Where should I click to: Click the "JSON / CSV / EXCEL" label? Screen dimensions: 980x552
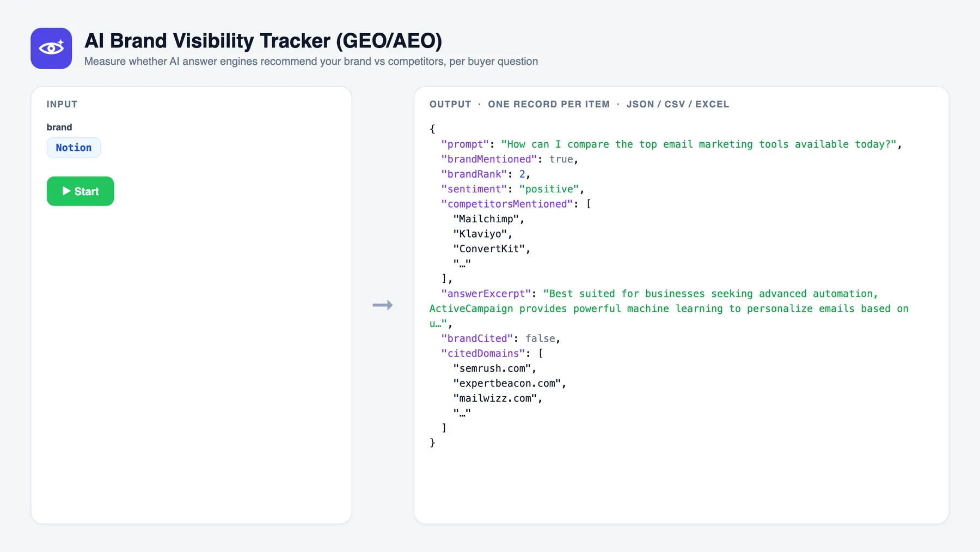tap(678, 104)
